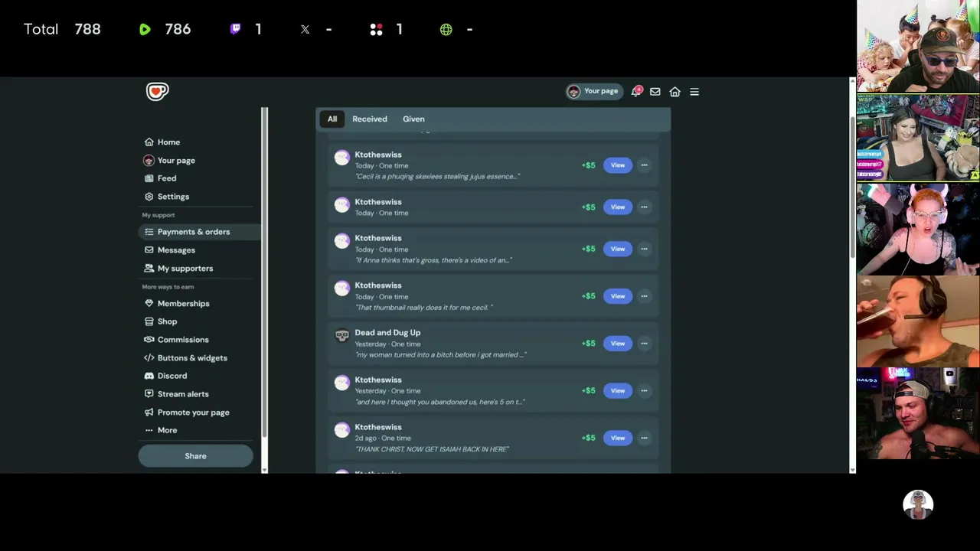This screenshot has width=980, height=551.
Task: Click the green play icon next to 786
Action: [145, 29]
